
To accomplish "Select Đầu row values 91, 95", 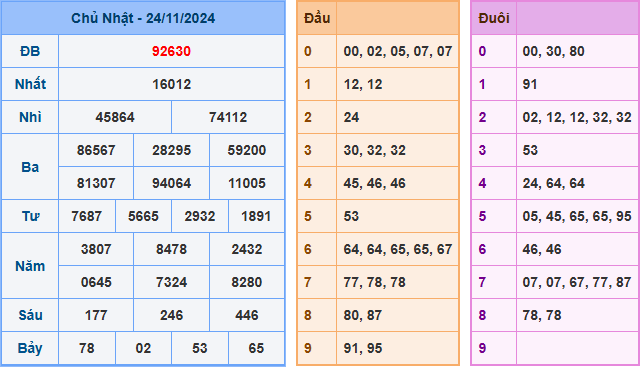I will [x=363, y=349].
